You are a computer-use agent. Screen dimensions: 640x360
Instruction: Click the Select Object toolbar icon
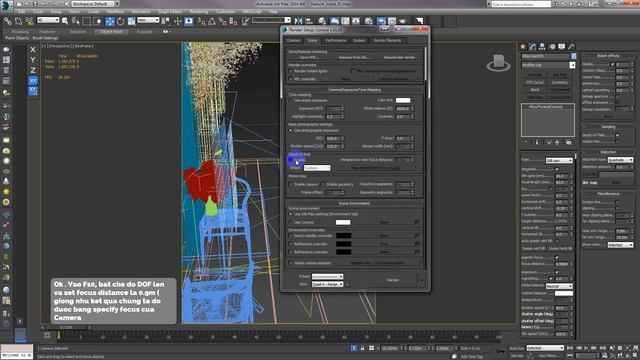pos(65,21)
